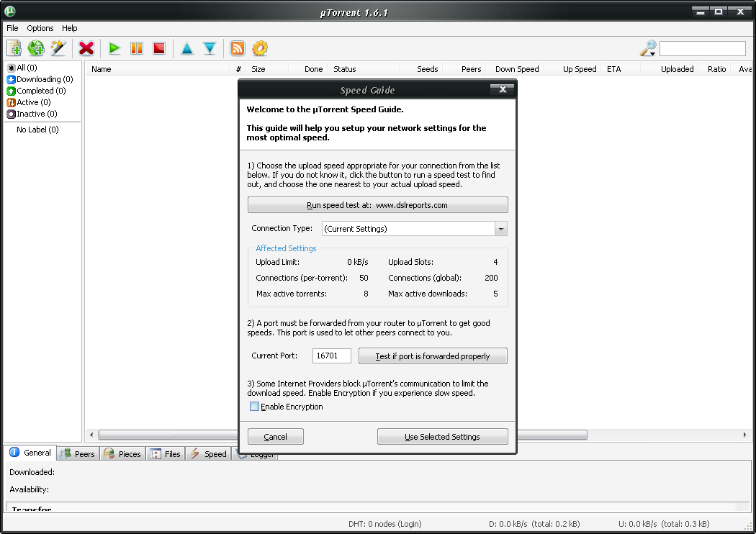Sort the torrent list by the Status column
The height and width of the screenshot is (534, 756).
click(364, 69)
